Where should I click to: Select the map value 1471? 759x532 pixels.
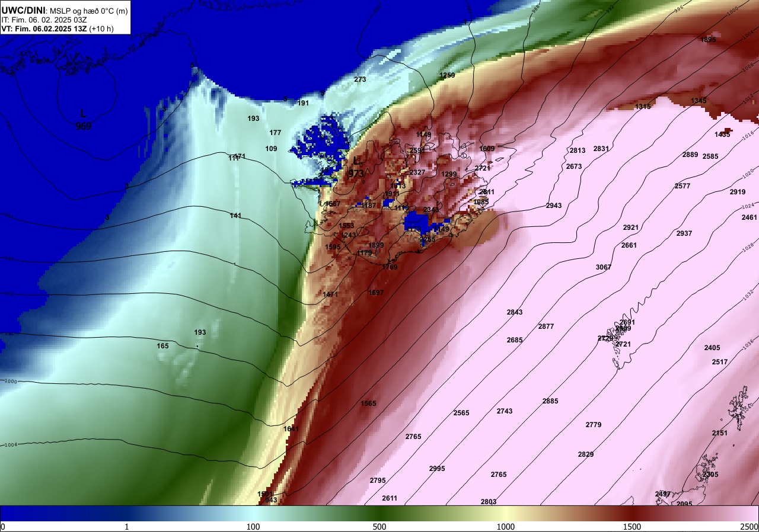click(x=330, y=294)
